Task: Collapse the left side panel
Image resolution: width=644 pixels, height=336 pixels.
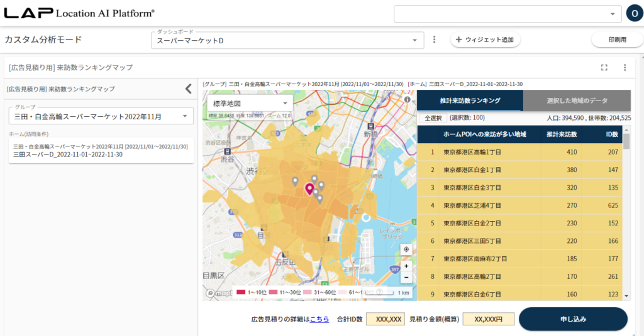Action: coord(188,89)
